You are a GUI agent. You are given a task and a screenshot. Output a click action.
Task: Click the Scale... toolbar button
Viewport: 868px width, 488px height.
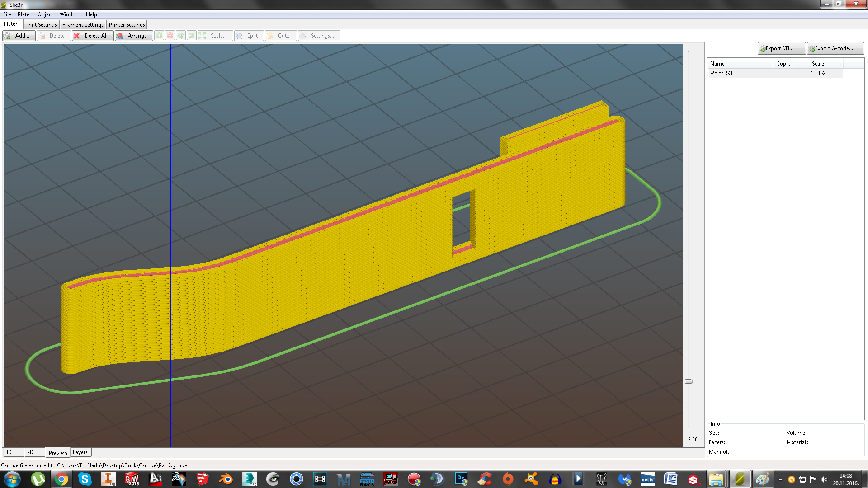[215, 36]
